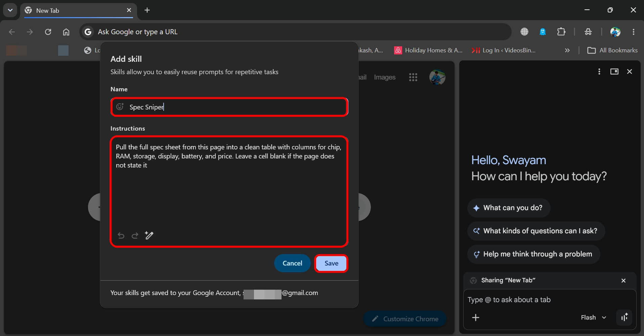Screen dimensions: 644x336
Task: Select the What can you do? suggestion
Action: [x=509, y=208]
